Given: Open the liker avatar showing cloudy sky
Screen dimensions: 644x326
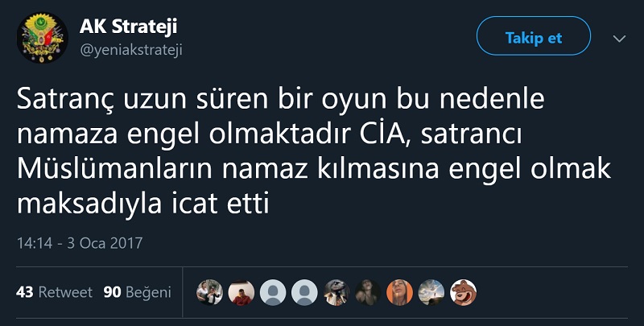Looking at the screenshot, I should (431, 291).
